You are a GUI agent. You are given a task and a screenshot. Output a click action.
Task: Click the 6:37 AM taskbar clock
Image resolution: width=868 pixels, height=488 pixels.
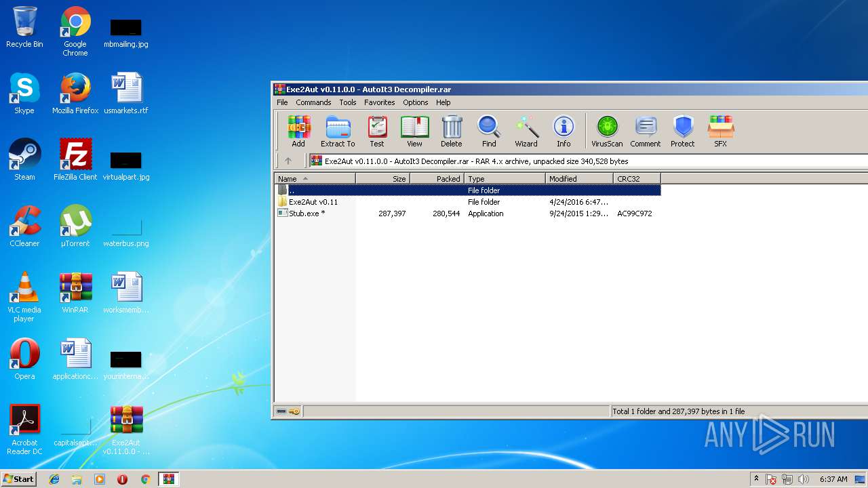pyautogui.click(x=833, y=479)
